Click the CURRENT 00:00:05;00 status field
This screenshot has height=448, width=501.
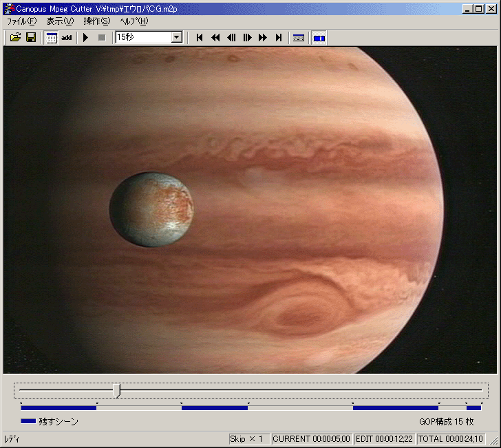click(312, 439)
